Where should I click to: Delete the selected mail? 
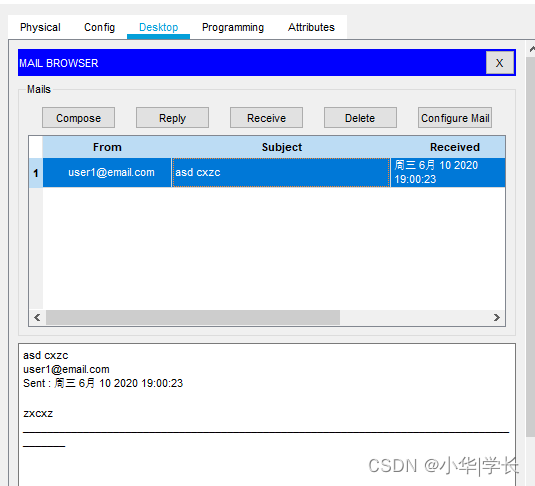click(360, 118)
